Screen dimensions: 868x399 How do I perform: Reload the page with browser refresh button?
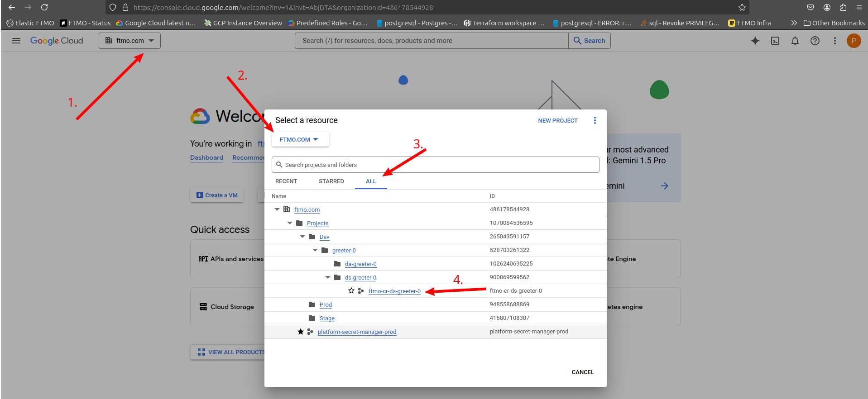[44, 7]
